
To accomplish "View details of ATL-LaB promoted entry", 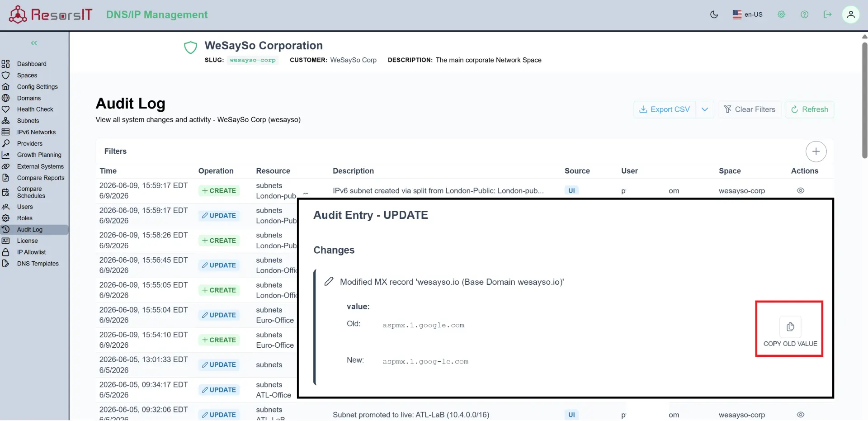I will point(800,415).
